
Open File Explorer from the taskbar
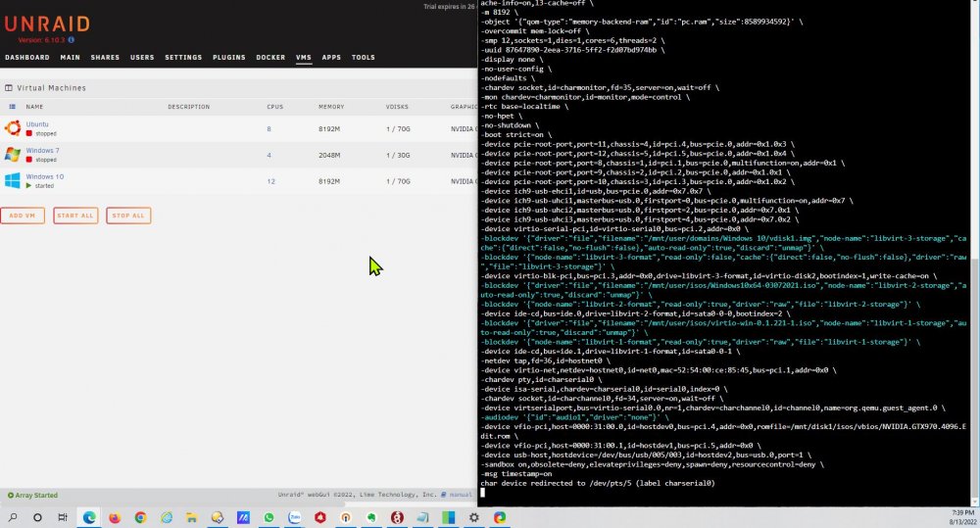coord(192,517)
